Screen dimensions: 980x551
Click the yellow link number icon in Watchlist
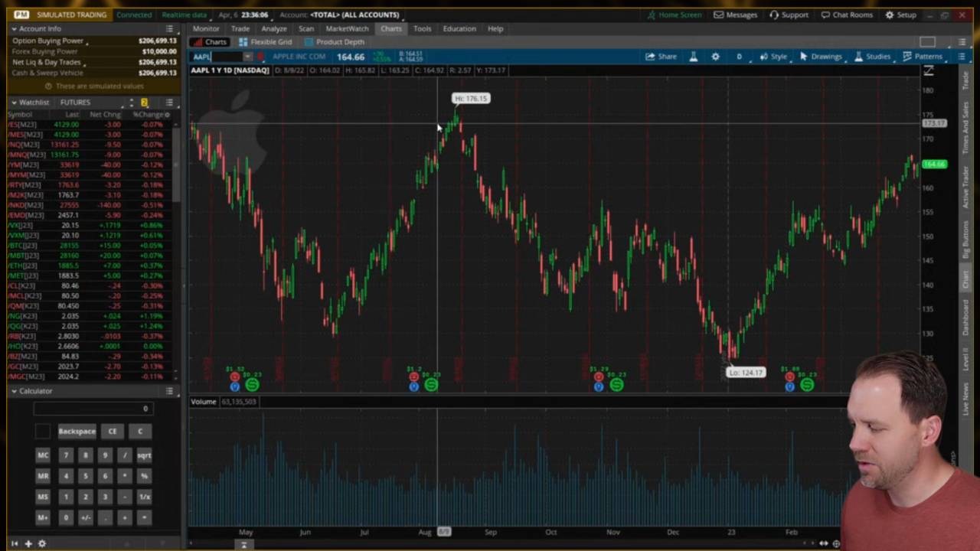pos(144,103)
